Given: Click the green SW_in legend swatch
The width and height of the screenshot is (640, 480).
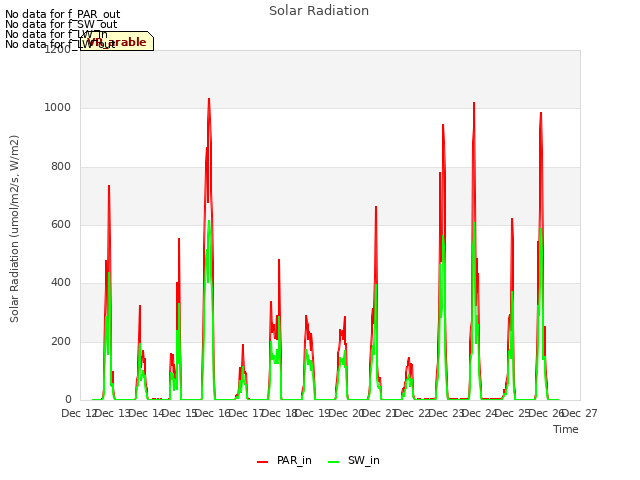Looking at the screenshot, I should 333,462.
